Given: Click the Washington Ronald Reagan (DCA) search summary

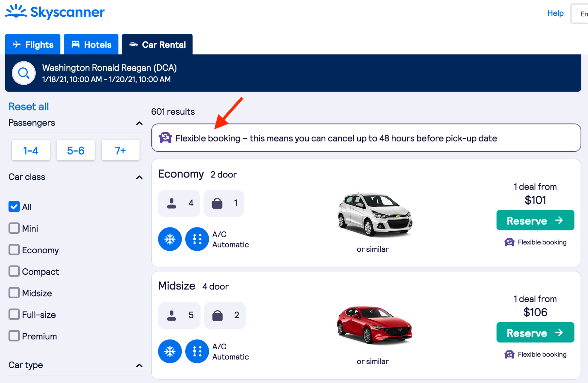Looking at the screenshot, I should pyautogui.click(x=109, y=68).
